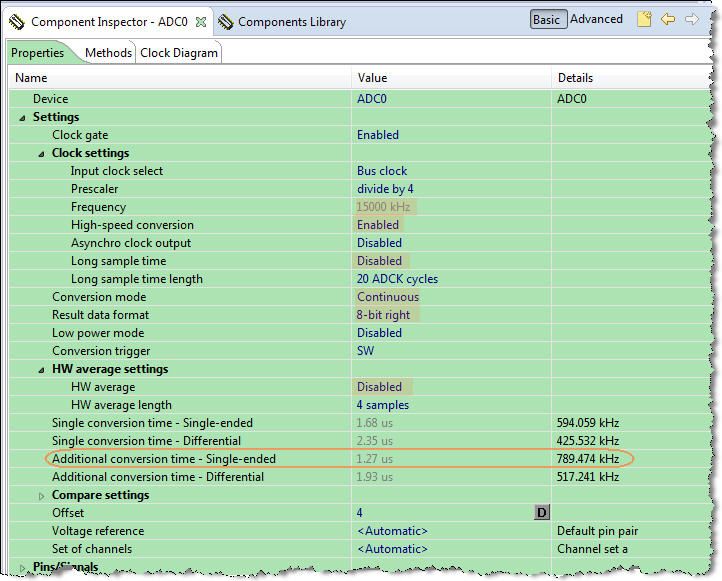Select Additional conversion time - Single-ended row
This screenshot has width=722, height=581.
(164, 459)
